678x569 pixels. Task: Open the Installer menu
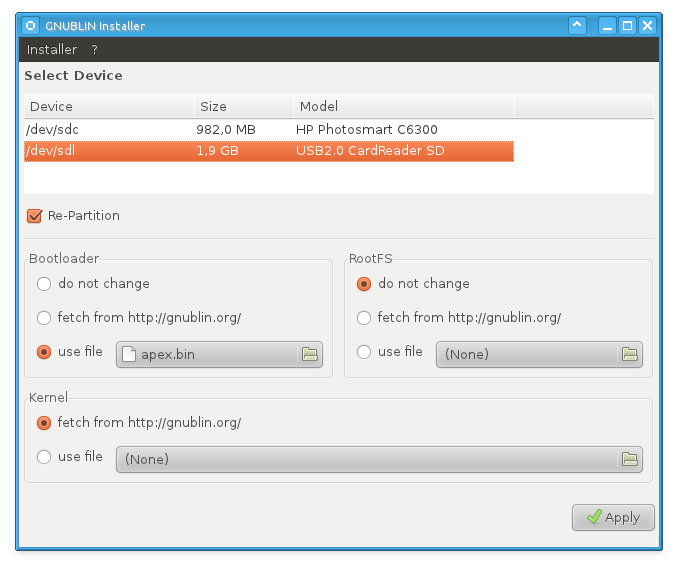(x=52, y=49)
